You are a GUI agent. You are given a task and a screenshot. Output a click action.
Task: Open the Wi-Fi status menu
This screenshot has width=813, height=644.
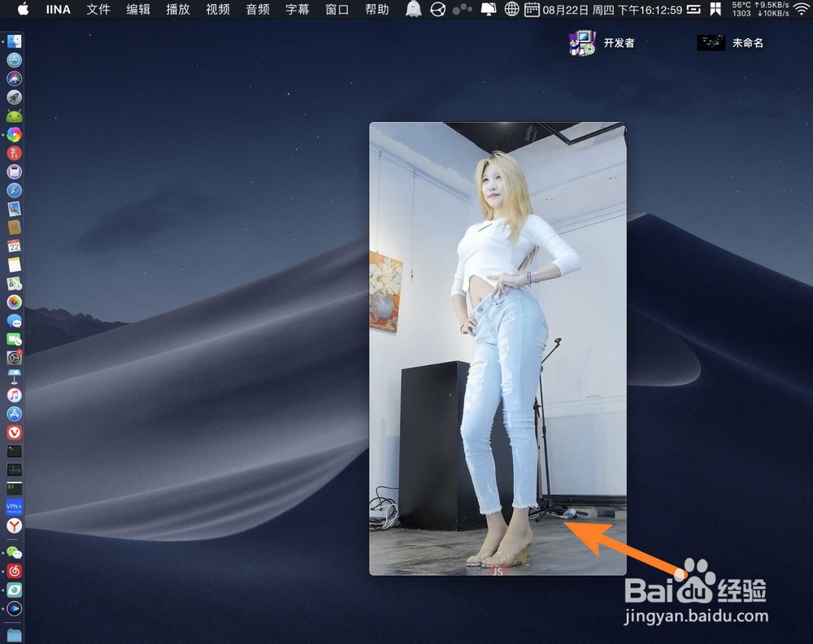[x=802, y=9]
